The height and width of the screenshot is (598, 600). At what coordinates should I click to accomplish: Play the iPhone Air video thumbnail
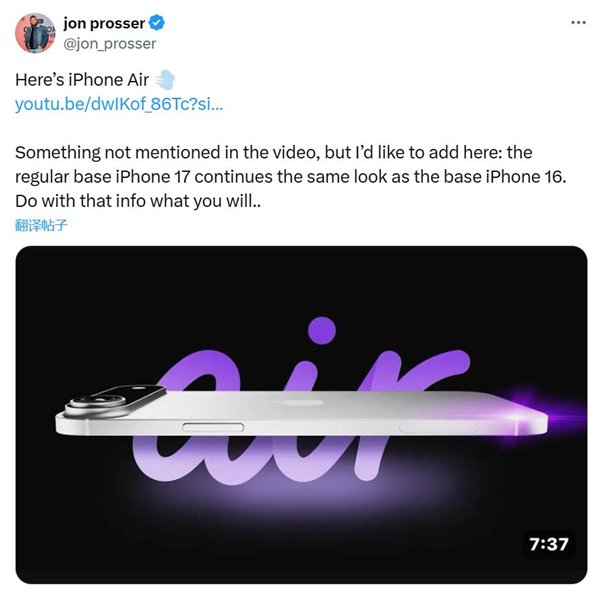click(x=301, y=415)
